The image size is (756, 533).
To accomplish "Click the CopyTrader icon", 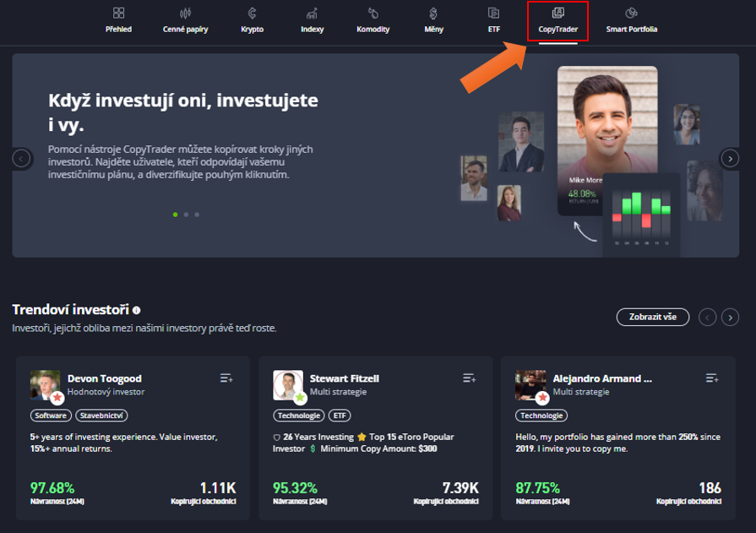I will pyautogui.click(x=557, y=14).
